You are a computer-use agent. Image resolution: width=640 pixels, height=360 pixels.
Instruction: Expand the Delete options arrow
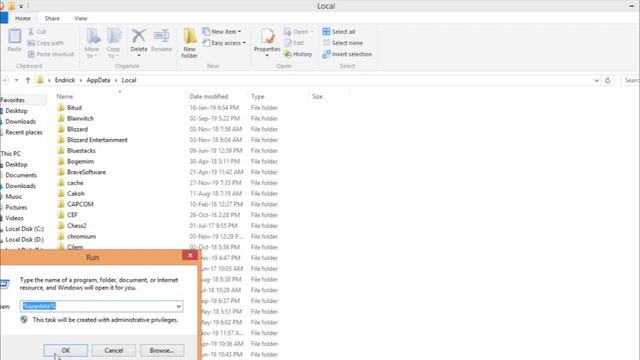139,56
